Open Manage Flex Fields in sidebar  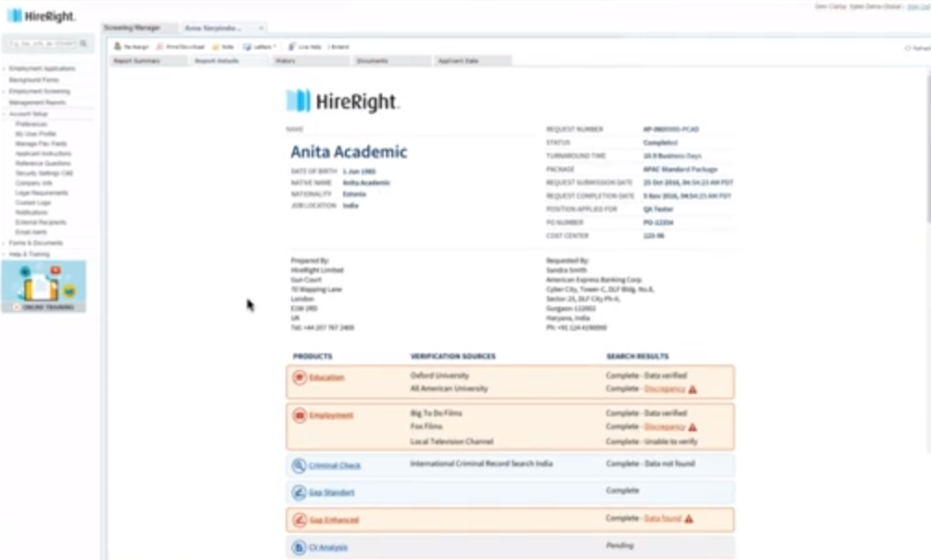[x=41, y=144]
